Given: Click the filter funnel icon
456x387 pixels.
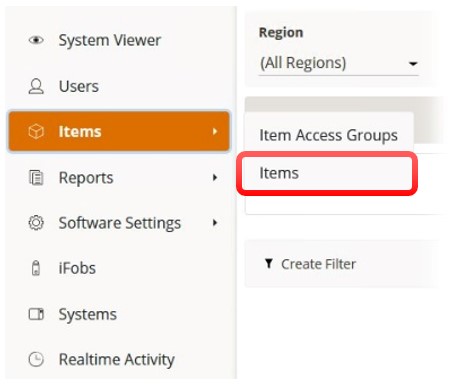Looking at the screenshot, I should click(x=269, y=263).
